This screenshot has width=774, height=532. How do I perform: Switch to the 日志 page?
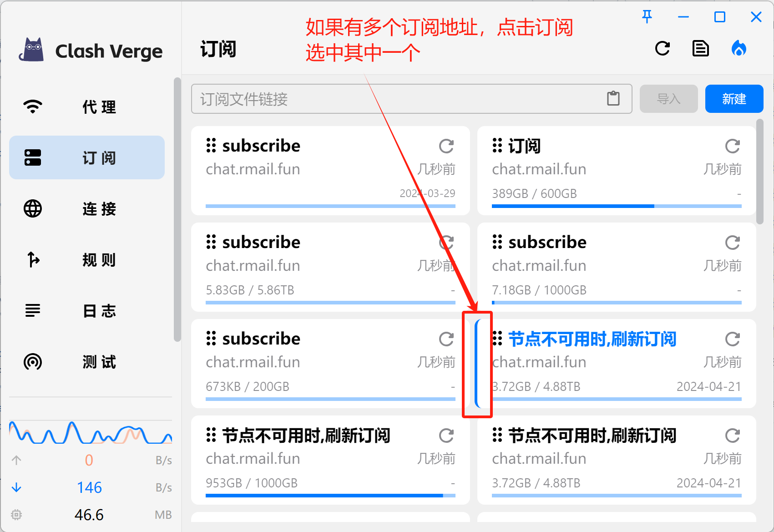[87, 311]
